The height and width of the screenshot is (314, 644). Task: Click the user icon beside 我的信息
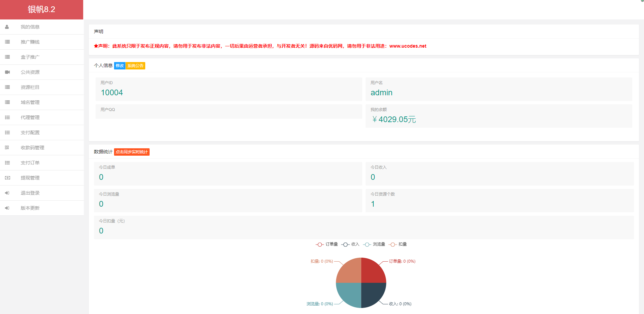point(7,27)
